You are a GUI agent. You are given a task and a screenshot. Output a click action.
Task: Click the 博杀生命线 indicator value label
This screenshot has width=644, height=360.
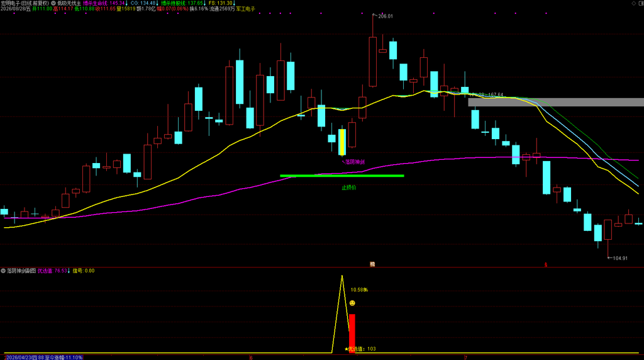[x=104, y=3]
